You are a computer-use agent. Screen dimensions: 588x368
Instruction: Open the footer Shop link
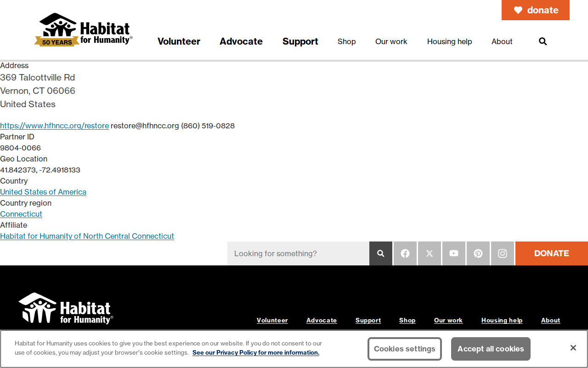coord(407,320)
